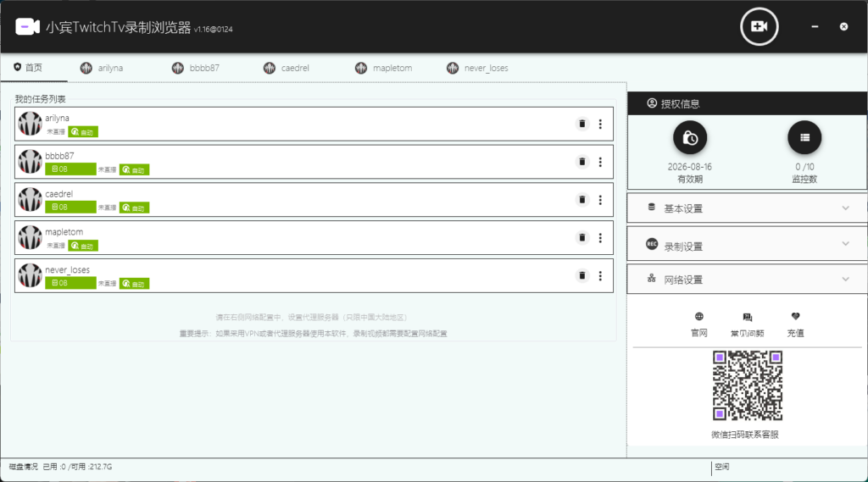Click the recharge heart icon

coord(795,317)
